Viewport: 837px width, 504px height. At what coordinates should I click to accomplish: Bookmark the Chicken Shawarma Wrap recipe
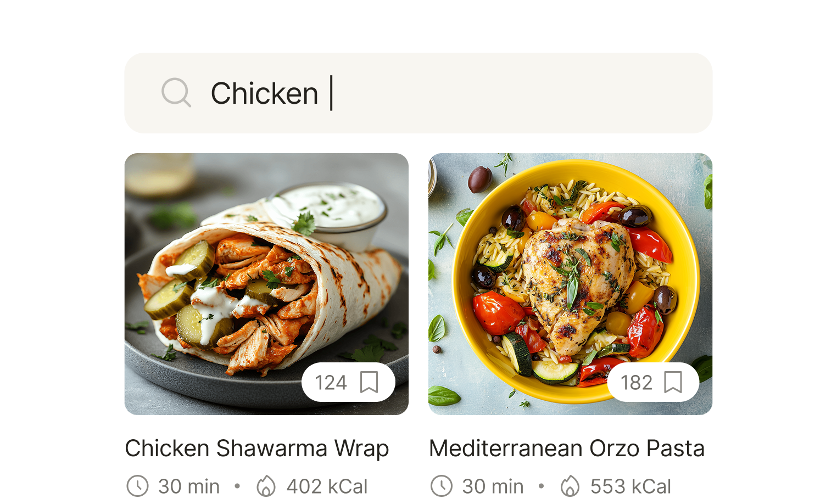tap(369, 382)
